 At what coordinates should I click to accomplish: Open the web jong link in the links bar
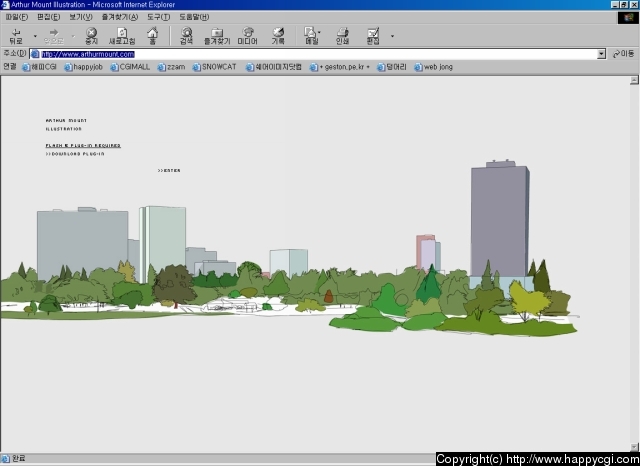[433, 67]
